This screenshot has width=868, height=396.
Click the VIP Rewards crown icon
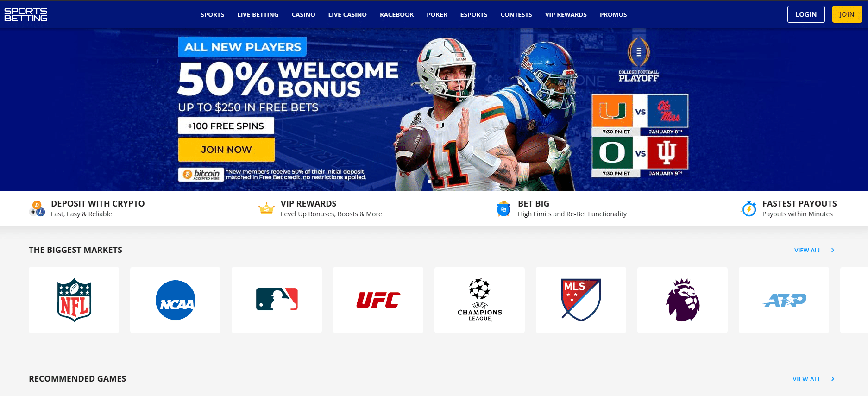[x=266, y=209]
